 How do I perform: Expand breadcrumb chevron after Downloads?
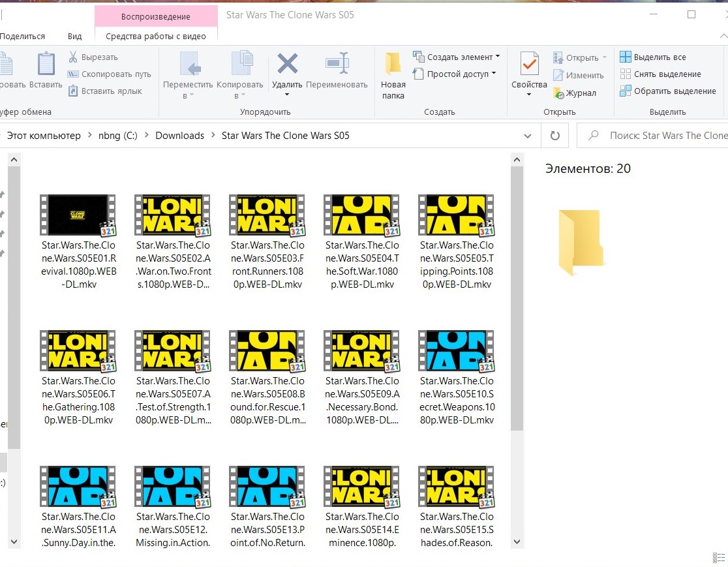point(213,135)
